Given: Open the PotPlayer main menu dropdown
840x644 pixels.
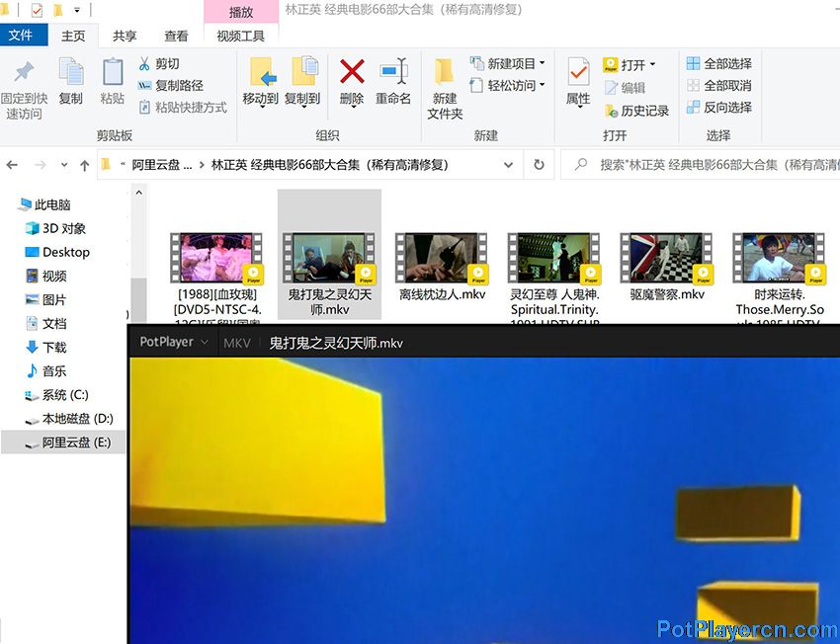Looking at the screenshot, I should 174,342.
